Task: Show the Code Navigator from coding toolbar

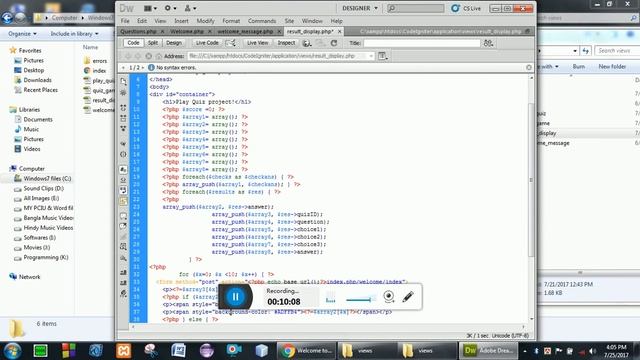Action: coord(123,93)
